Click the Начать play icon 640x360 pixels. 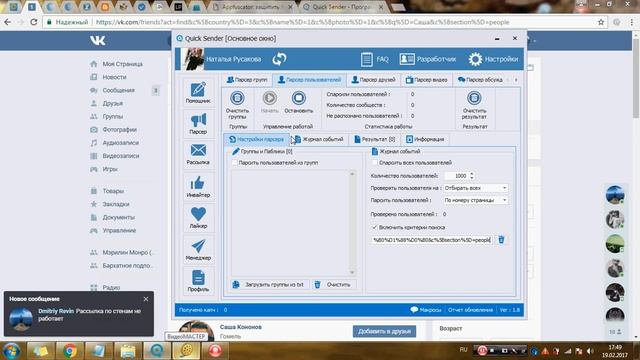pyautogui.click(x=269, y=102)
